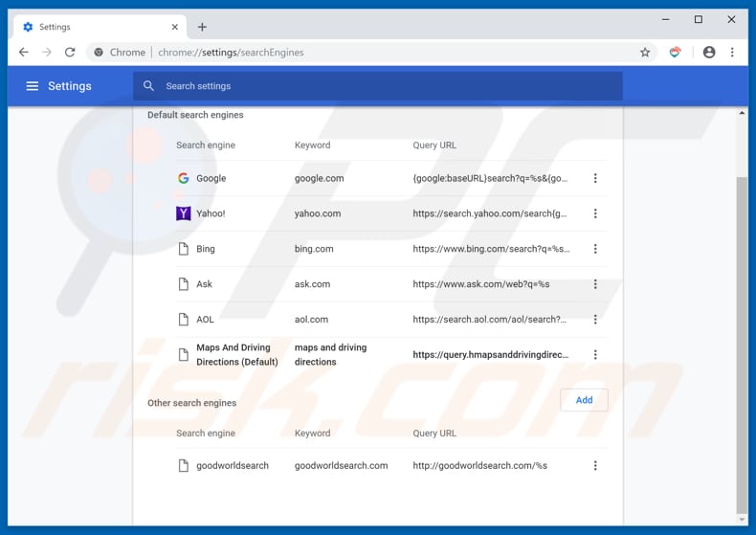Open a new tab with the plus

(x=202, y=27)
